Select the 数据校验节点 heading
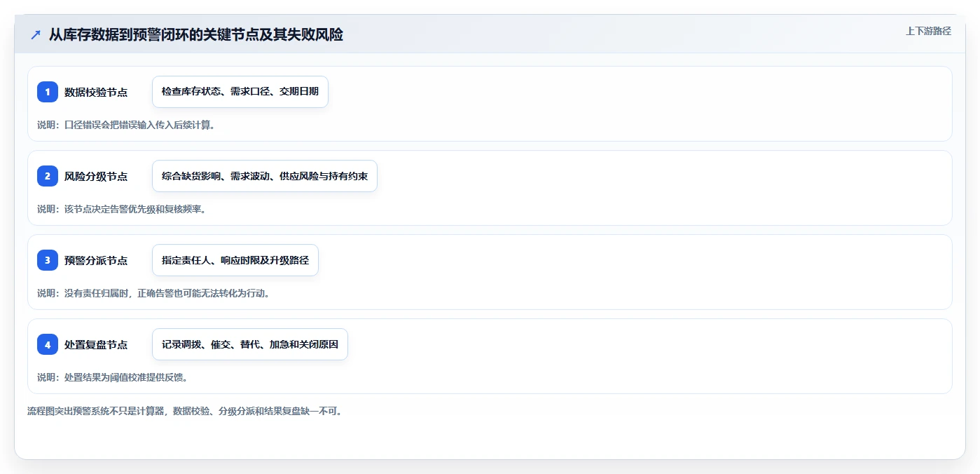Image resolution: width=980 pixels, height=474 pixels. point(96,92)
